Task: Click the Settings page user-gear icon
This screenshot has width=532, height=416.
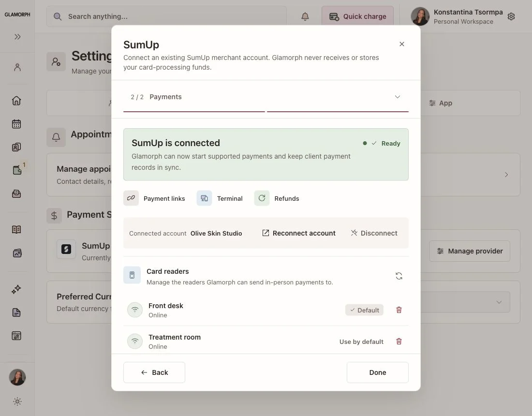Action: (56, 62)
